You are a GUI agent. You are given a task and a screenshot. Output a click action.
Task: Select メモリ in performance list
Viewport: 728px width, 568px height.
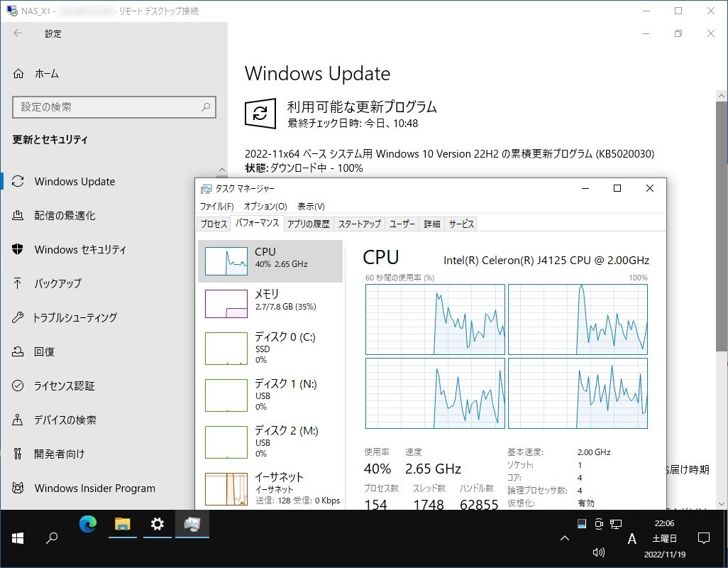pos(270,303)
